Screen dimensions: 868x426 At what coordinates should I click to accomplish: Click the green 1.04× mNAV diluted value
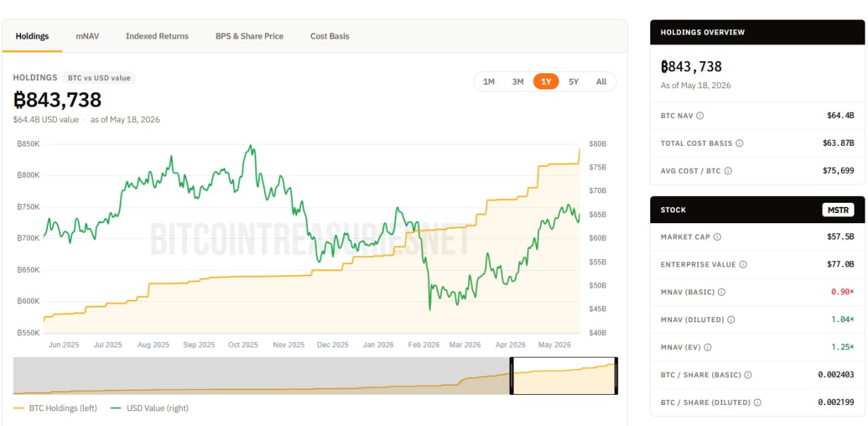point(843,319)
